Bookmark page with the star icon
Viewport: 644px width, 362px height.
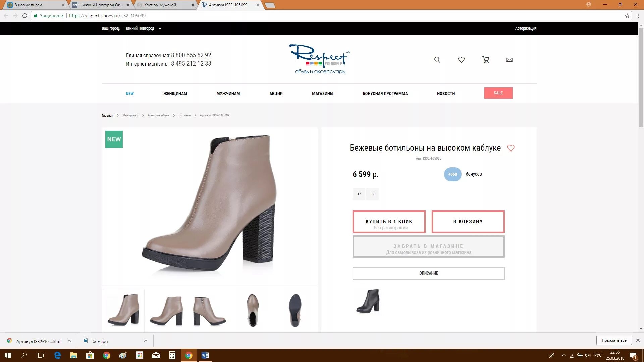(x=627, y=16)
